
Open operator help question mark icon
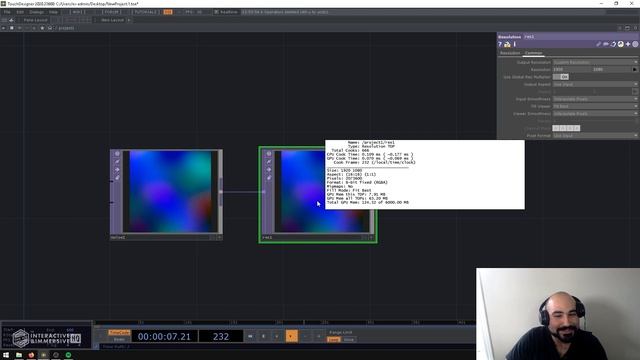[500, 44]
